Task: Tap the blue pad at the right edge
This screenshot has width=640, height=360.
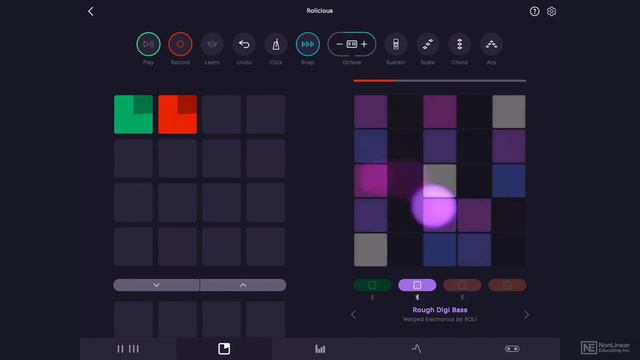Action: 509,180
